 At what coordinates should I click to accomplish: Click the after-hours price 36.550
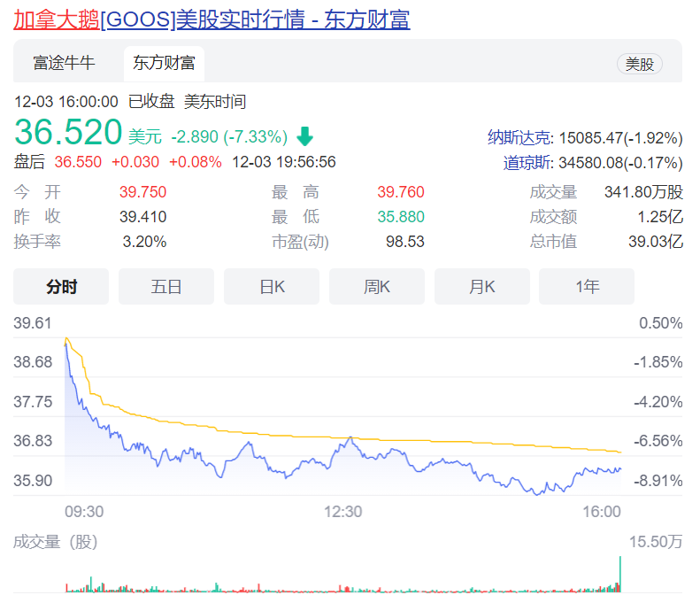point(78,162)
